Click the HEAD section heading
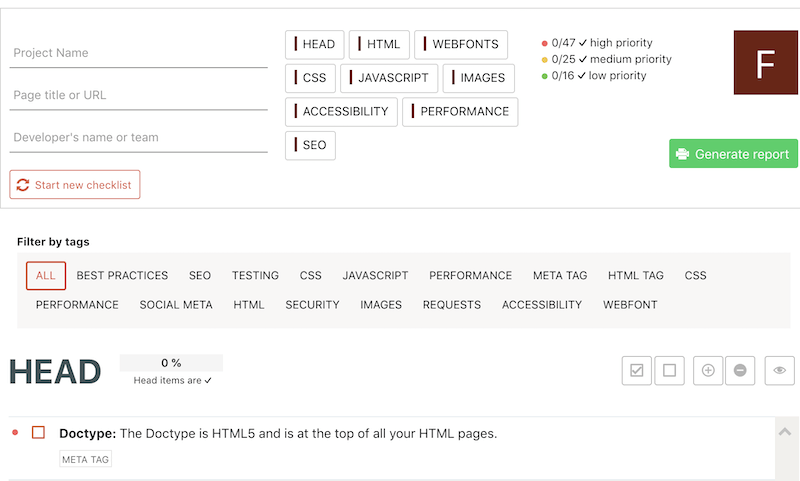Viewport: 800px width, 481px height. [55, 371]
